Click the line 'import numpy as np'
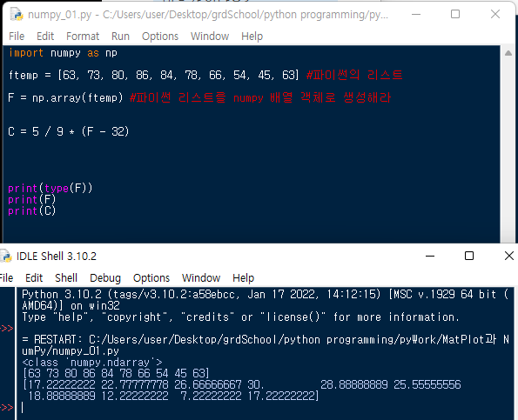This screenshot has height=420, width=518. point(63,53)
